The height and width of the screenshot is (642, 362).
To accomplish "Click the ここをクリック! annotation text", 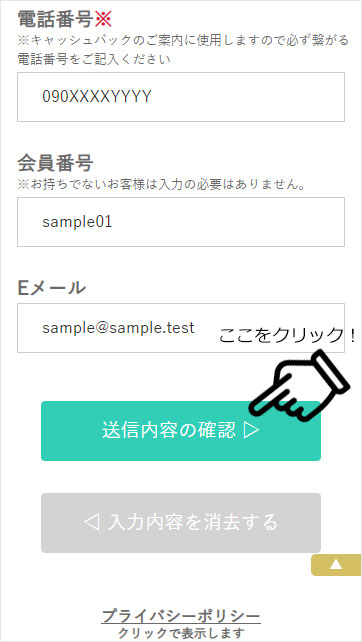I will 287,336.
